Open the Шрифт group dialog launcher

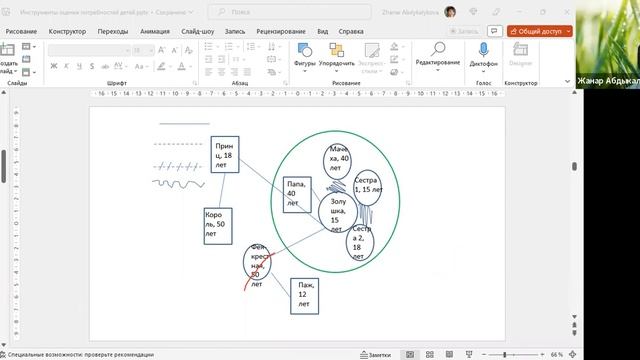(195, 83)
